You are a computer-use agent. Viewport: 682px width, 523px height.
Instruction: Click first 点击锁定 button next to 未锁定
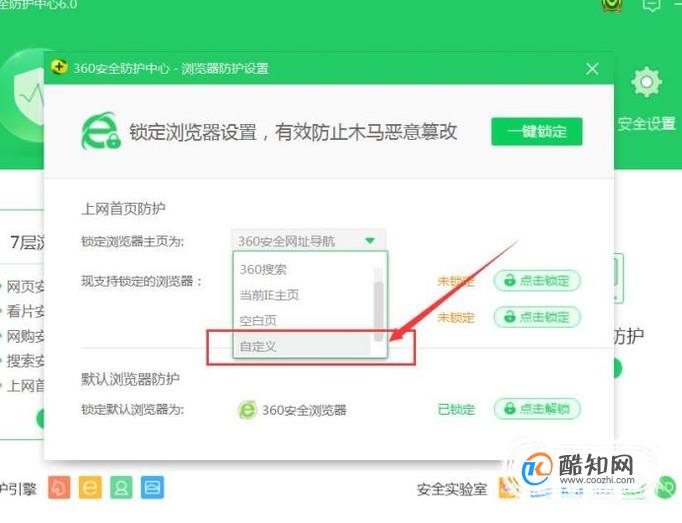tap(537, 281)
